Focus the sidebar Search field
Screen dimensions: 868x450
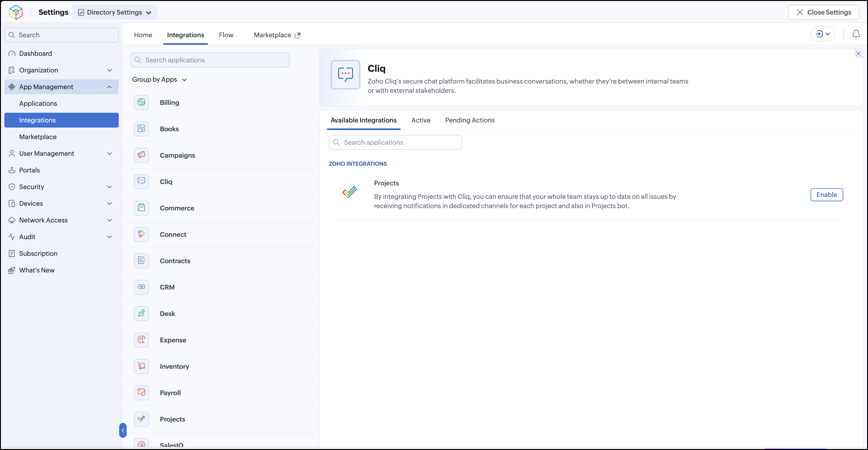(62, 35)
